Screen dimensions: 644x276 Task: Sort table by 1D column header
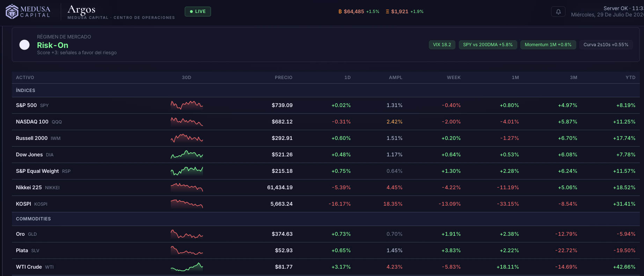[x=347, y=77]
